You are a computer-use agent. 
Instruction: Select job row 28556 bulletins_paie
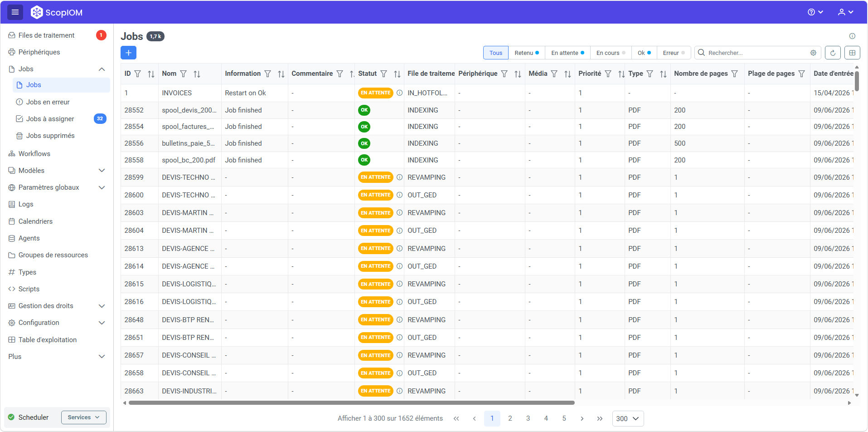tap(487, 143)
